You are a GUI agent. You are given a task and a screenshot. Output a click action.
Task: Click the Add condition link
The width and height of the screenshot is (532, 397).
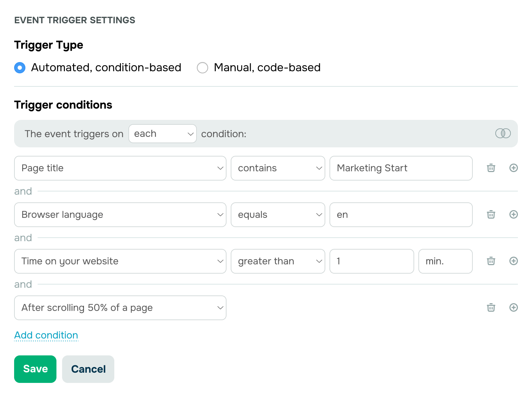(x=46, y=335)
